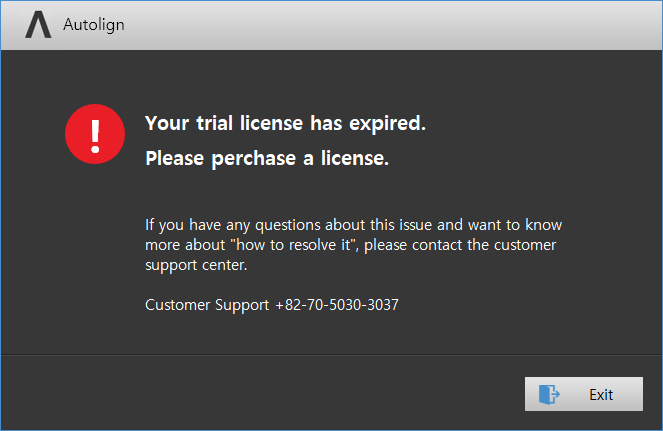Click the separator line above the footer
This screenshot has width=663, height=431.
332,355
